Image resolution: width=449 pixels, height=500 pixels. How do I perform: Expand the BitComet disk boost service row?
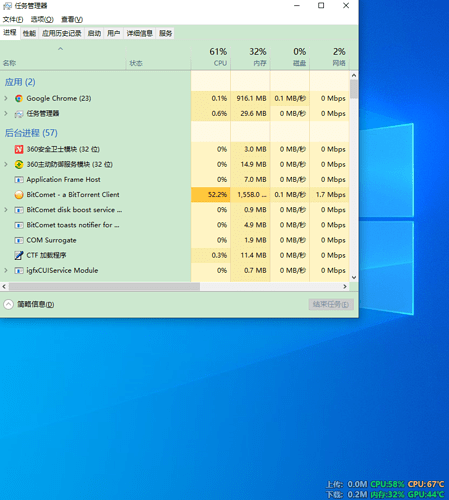6,210
